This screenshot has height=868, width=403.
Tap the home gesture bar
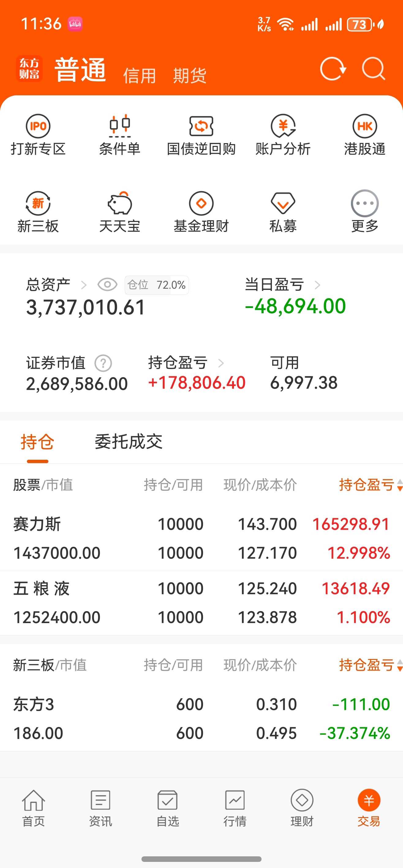pyautogui.click(x=201, y=859)
